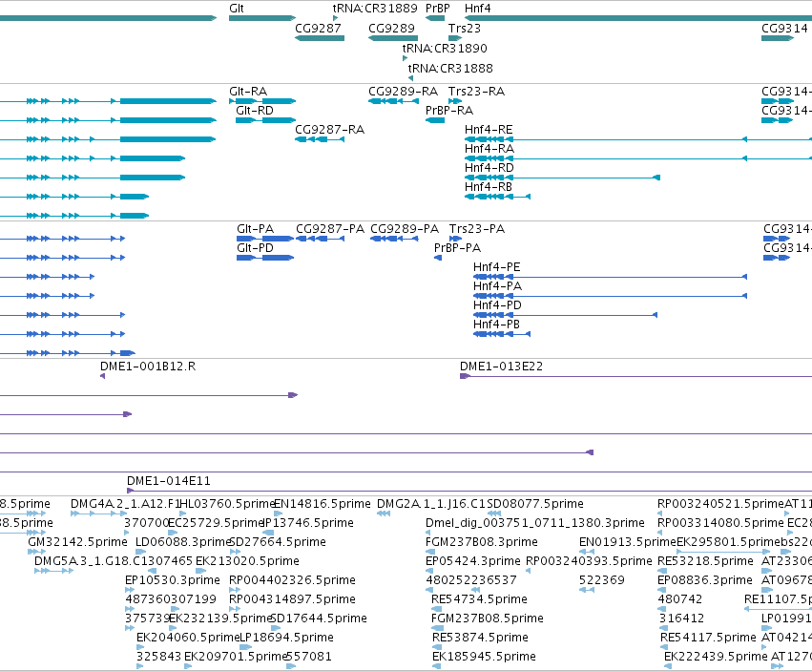Select the DME1-013E22 clone label
The image size is (812, 671).
[501, 367]
